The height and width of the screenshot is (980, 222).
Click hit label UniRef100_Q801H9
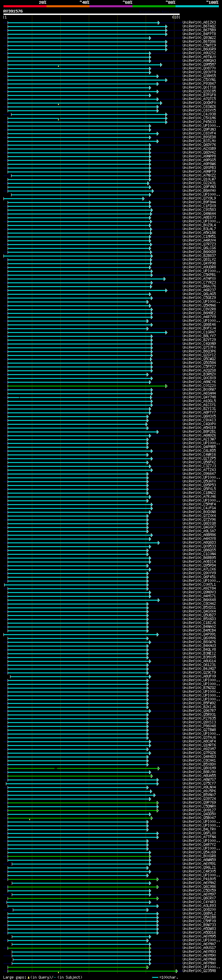click(199, 768)
